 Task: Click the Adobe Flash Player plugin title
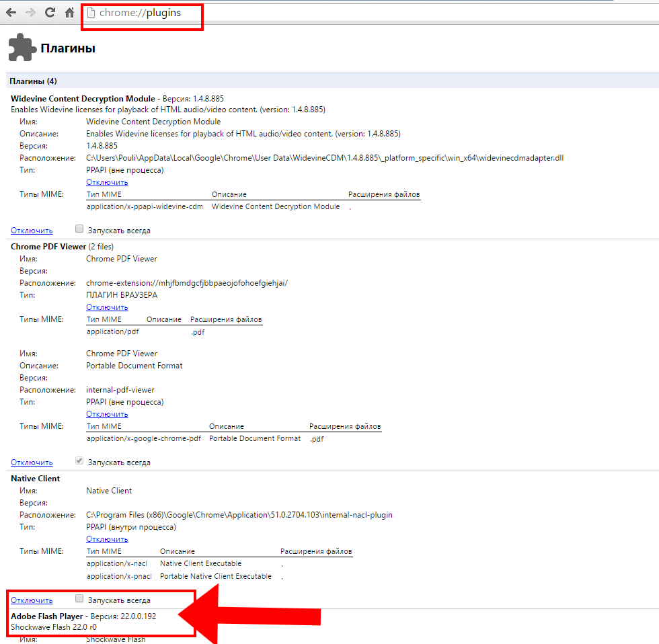(x=46, y=616)
